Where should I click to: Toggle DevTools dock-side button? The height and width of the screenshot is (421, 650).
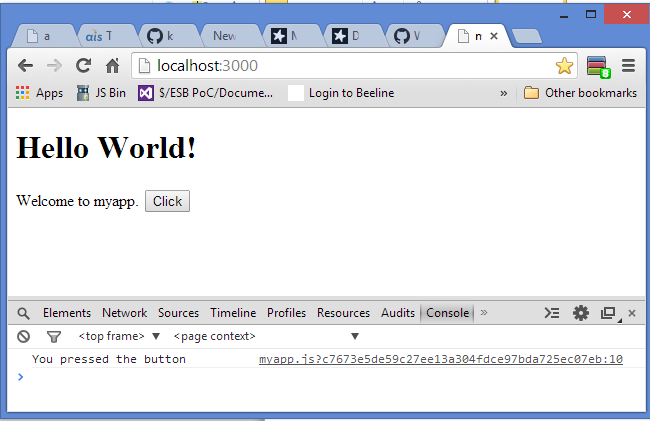tap(608, 313)
